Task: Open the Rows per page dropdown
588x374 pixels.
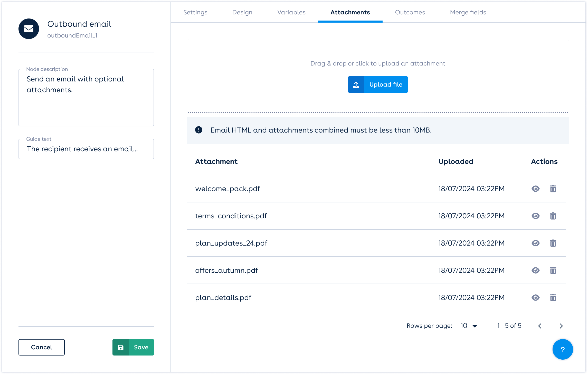Action: pyautogui.click(x=469, y=326)
